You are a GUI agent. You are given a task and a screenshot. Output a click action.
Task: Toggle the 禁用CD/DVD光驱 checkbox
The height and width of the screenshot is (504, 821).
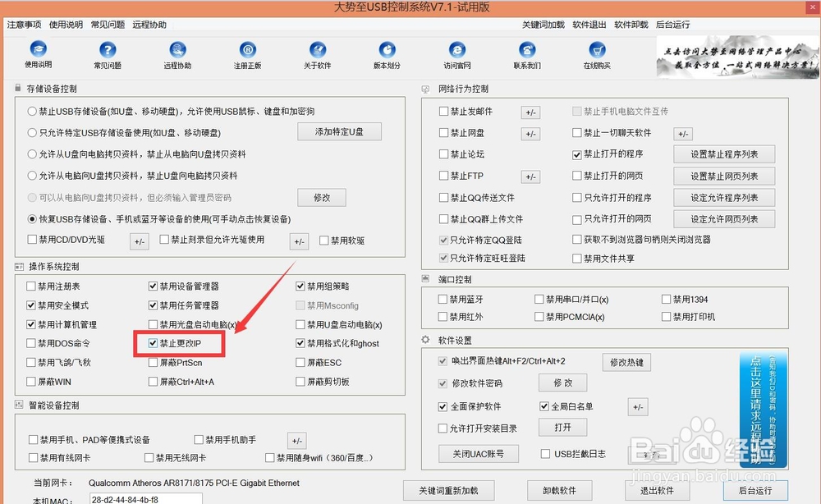click(x=32, y=239)
